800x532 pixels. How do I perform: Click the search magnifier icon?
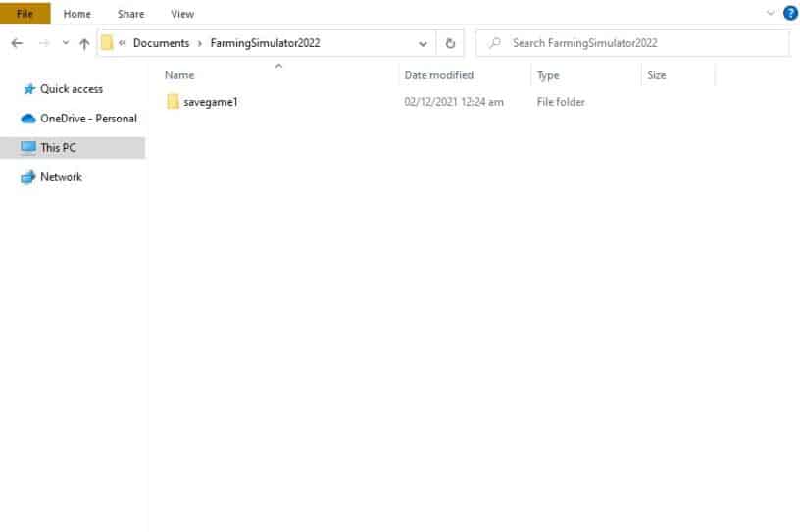pos(494,43)
